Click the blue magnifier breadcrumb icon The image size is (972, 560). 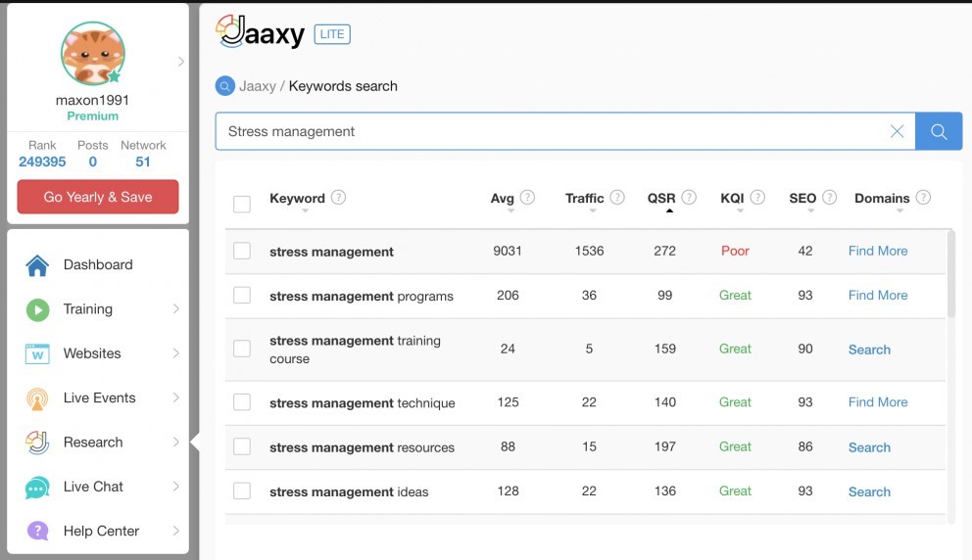225,86
